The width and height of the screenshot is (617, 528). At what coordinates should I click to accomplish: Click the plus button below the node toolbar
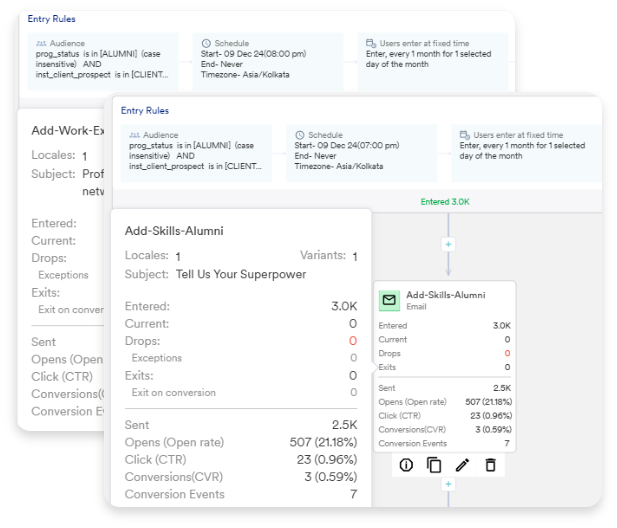pos(448,485)
